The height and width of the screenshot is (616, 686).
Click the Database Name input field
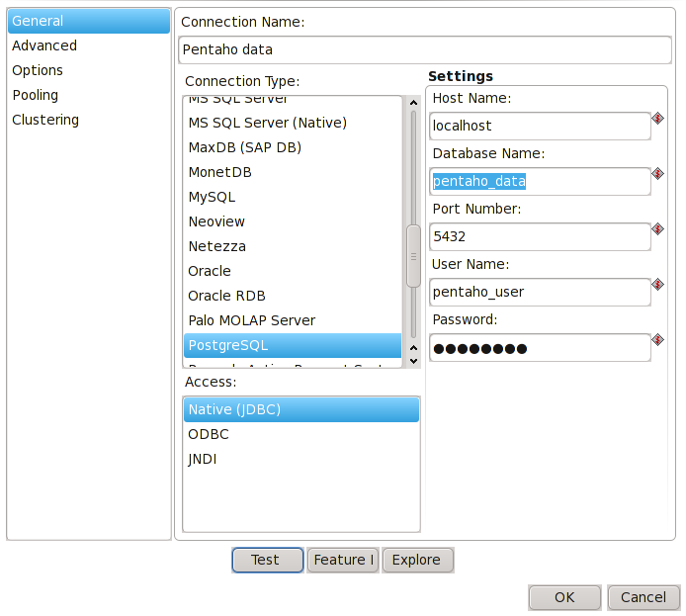(540, 182)
